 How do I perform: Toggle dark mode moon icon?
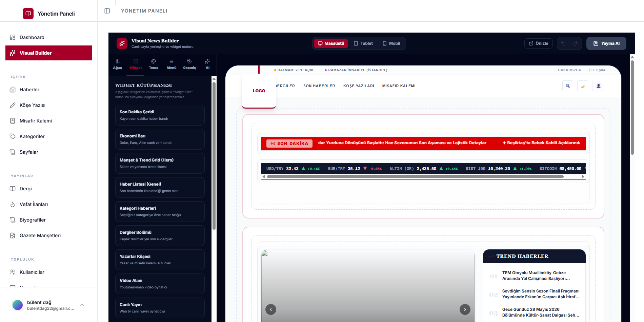583,86
